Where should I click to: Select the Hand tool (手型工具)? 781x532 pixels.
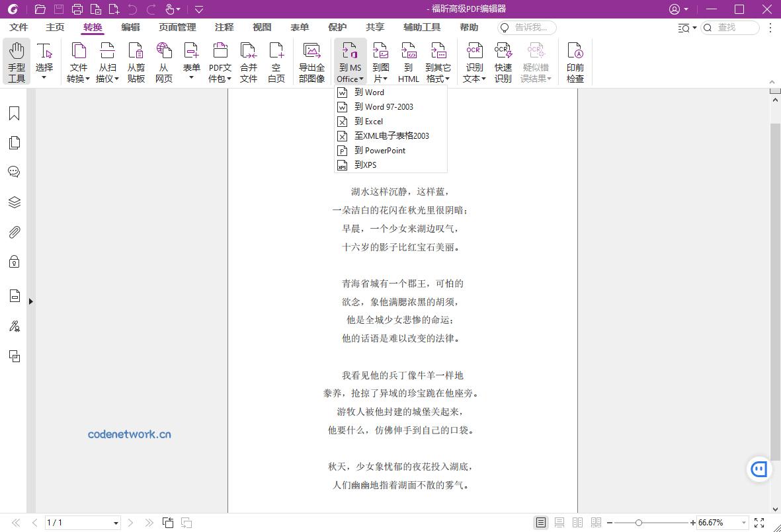[x=17, y=61]
